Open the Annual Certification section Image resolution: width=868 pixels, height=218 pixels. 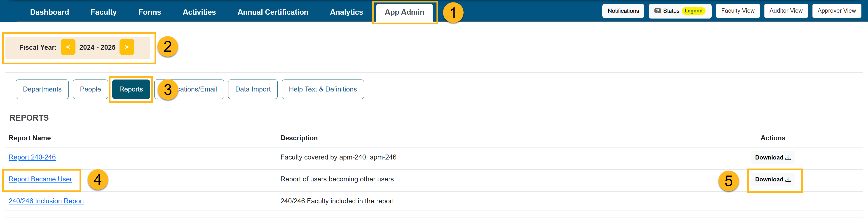pos(273,12)
